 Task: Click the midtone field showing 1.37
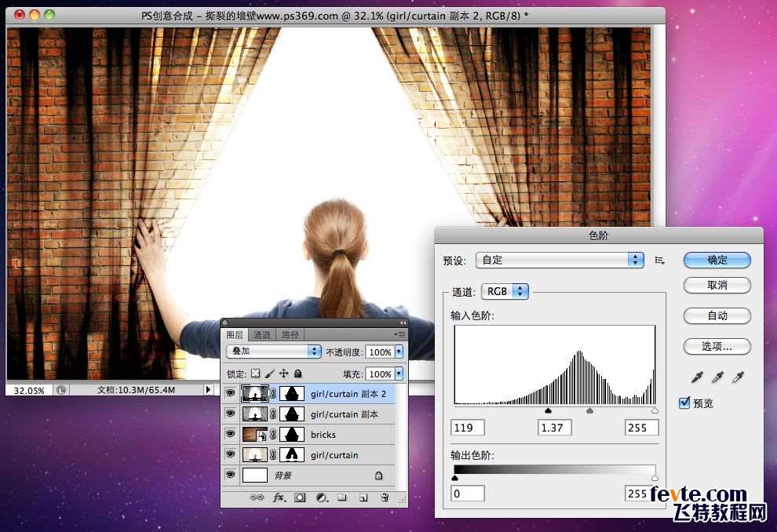(x=555, y=428)
